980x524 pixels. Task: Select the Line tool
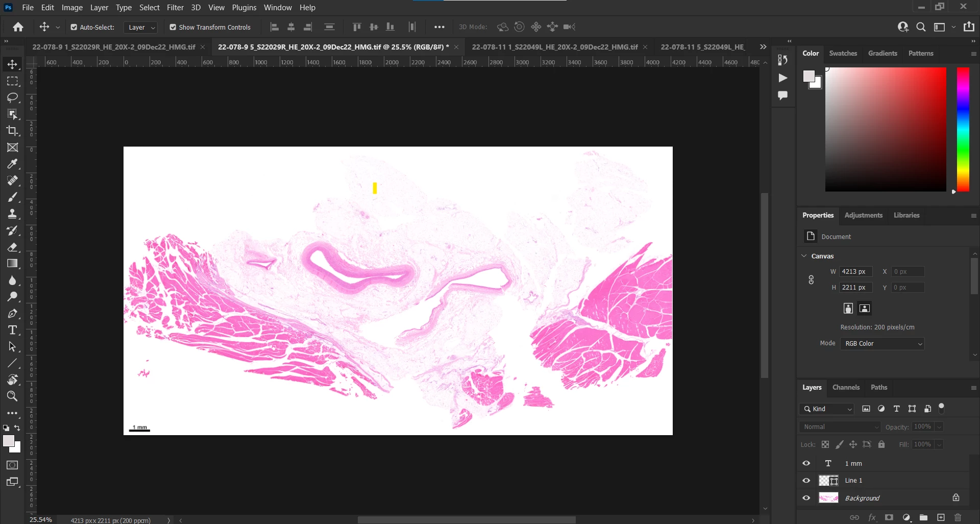[x=12, y=363]
